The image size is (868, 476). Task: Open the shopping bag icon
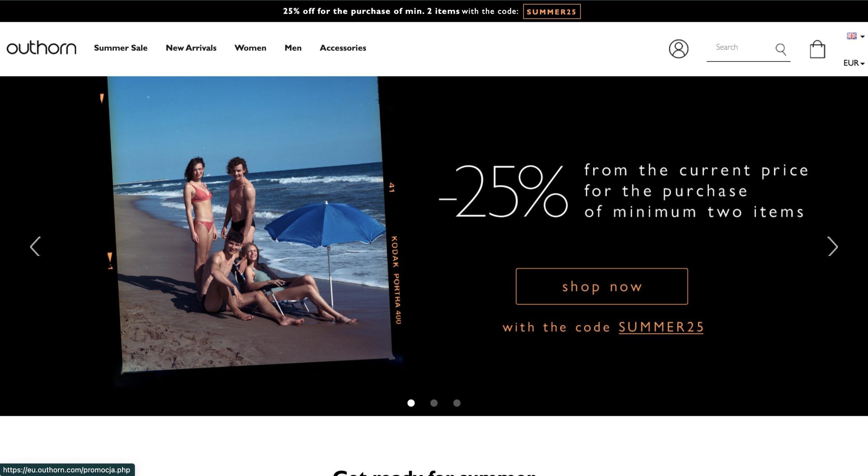tap(817, 49)
